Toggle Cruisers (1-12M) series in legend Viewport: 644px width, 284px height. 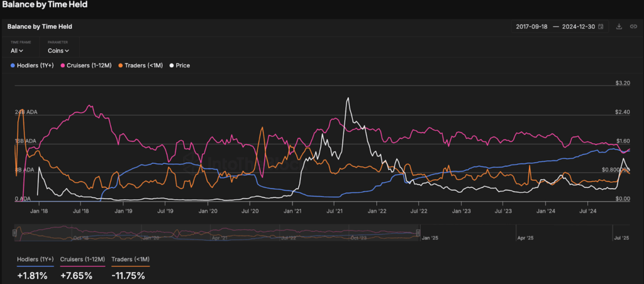coord(86,65)
